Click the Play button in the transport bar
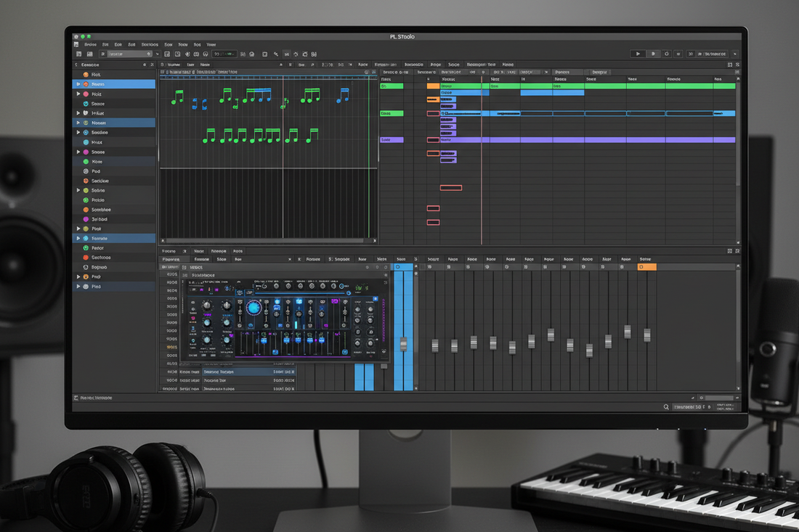Image resolution: width=799 pixels, height=532 pixels. click(x=638, y=54)
